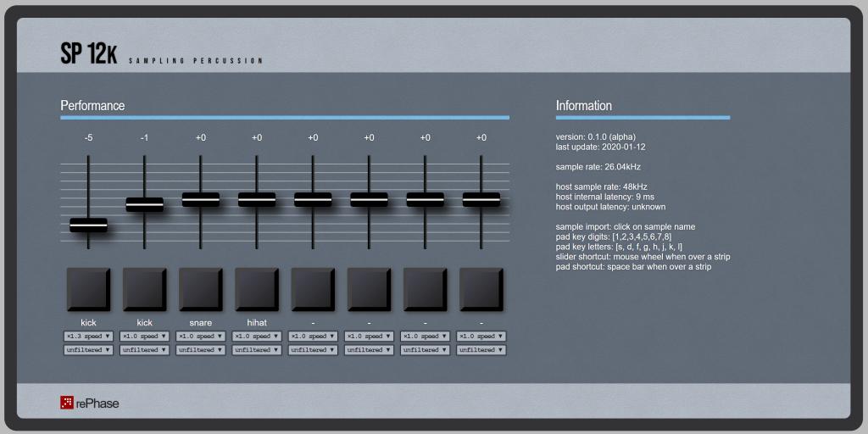Click the pad key digits line

pyautogui.click(x=614, y=237)
